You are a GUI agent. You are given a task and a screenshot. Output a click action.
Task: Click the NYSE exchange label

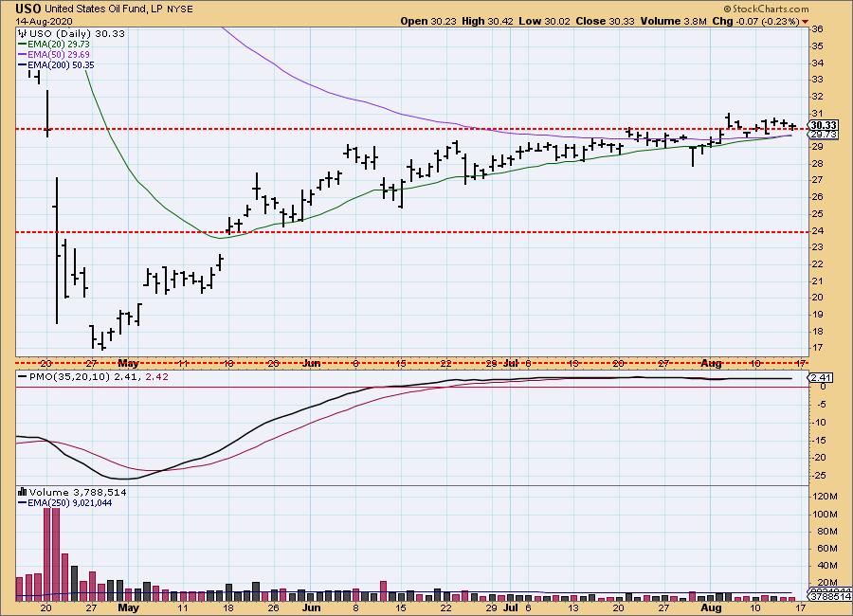[x=179, y=9]
